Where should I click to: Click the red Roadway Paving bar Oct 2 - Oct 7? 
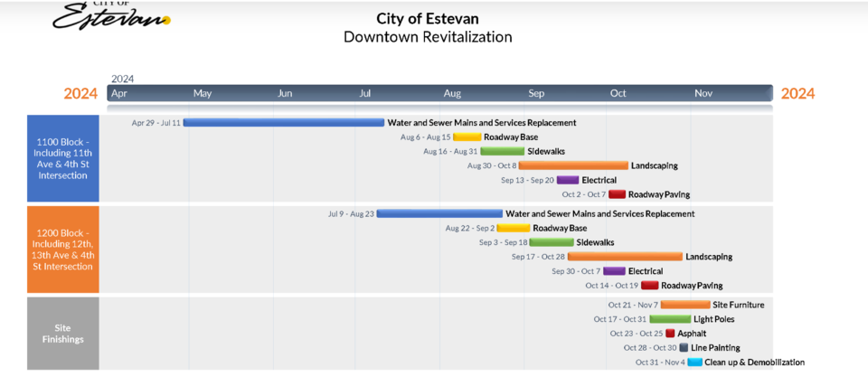tap(617, 194)
